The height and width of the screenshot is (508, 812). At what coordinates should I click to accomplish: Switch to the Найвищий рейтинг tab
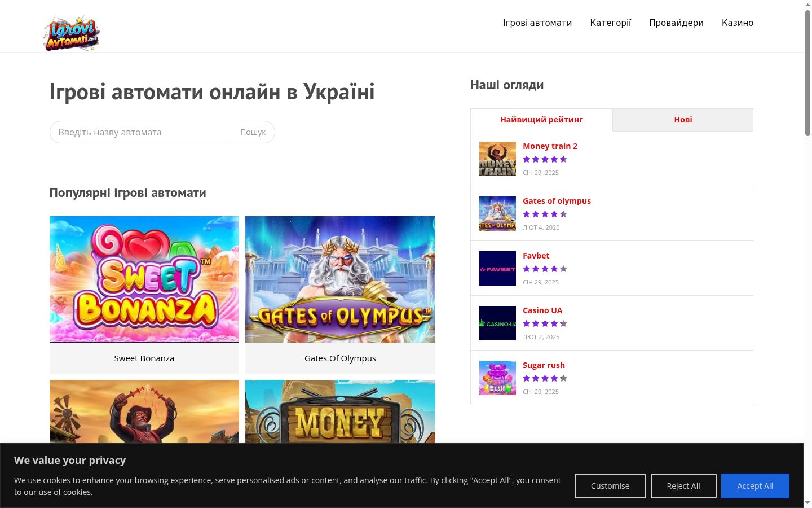tap(541, 120)
